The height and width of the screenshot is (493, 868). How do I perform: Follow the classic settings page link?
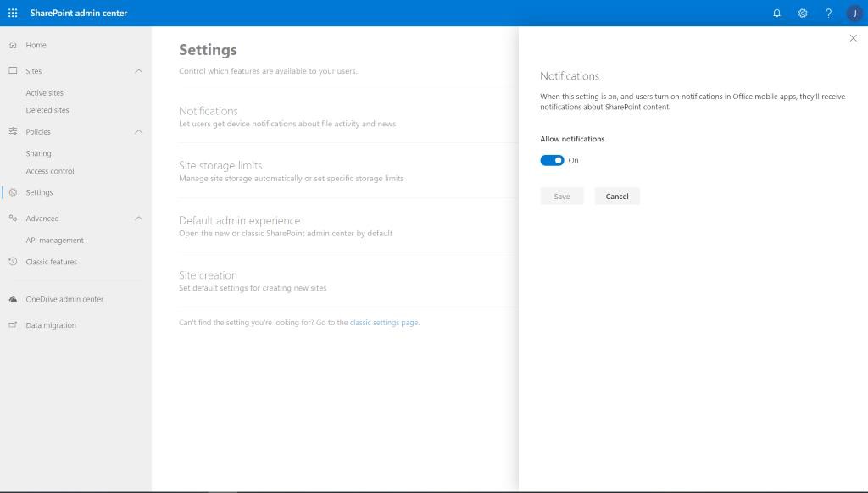(384, 323)
